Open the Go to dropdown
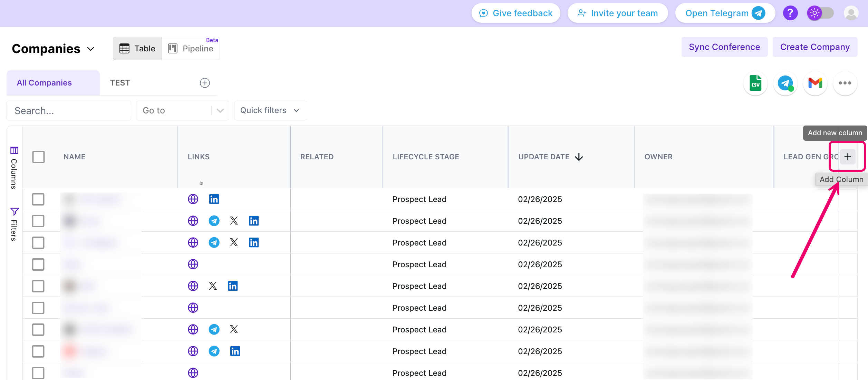 [x=183, y=110]
